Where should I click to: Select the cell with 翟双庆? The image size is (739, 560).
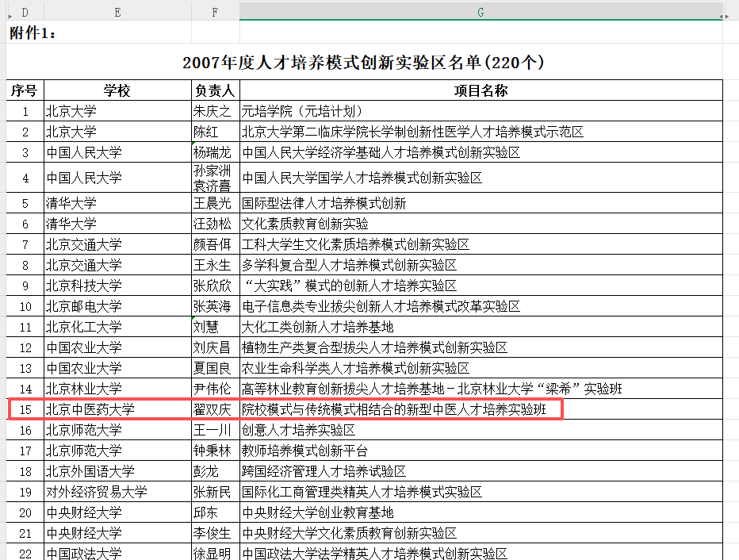click(215, 409)
